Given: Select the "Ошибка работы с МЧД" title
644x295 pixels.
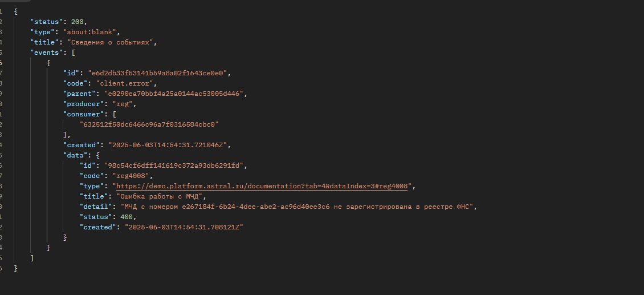Looking at the screenshot, I should coord(157,196).
